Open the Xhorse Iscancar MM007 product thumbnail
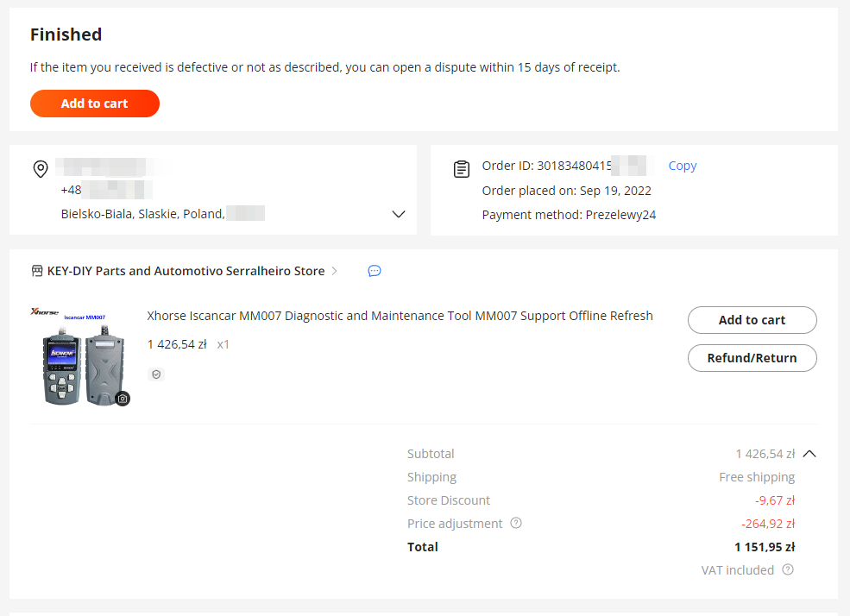850x616 pixels. coord(79,356)
